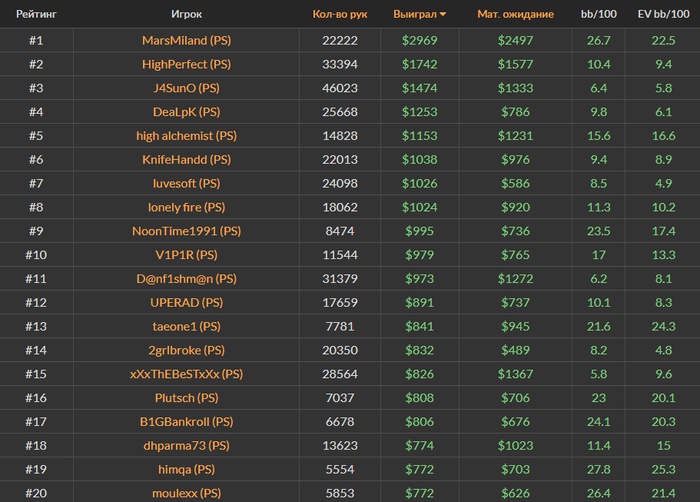The image size is (700, 502).
Task: Open NoonTime1991 (PS) player link
Action: coord(186,231)
